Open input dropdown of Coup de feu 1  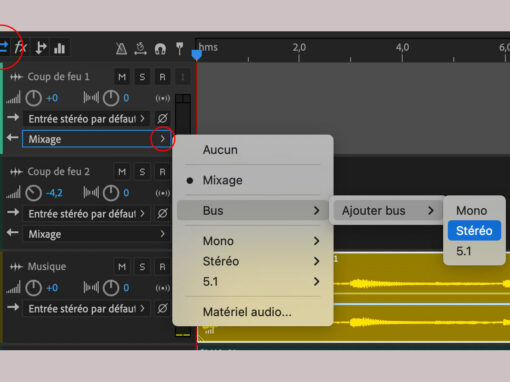click(86, 119)
